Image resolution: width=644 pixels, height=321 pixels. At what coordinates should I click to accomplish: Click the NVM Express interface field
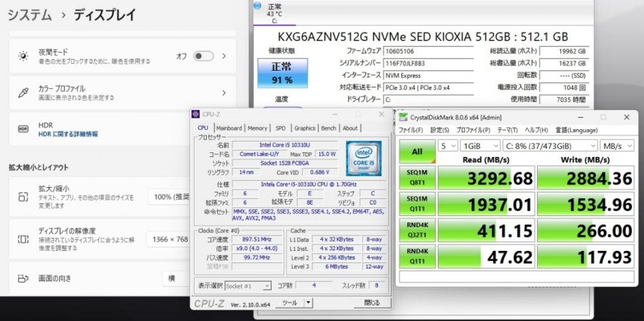point(428,75)
